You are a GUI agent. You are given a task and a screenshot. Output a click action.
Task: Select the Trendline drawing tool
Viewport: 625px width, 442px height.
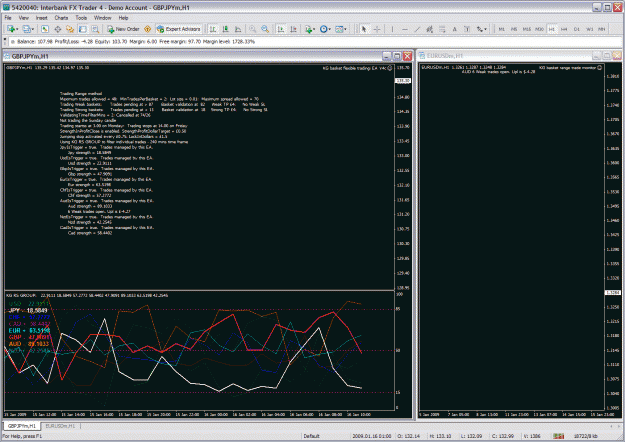[x=417, y=29]
